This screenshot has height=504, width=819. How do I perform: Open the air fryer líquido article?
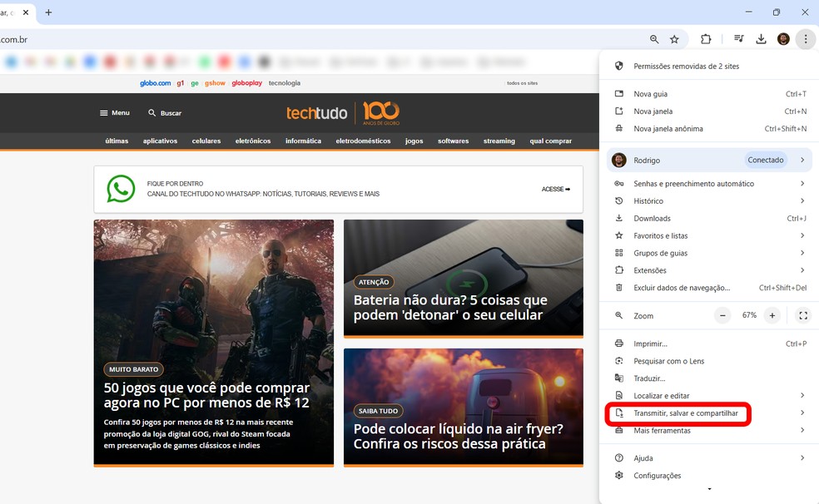(464, 407)
